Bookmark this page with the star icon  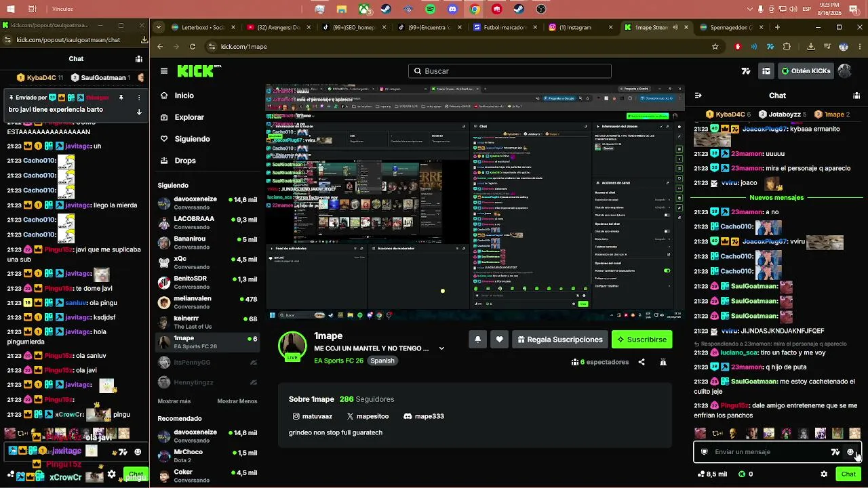(715, 47)
